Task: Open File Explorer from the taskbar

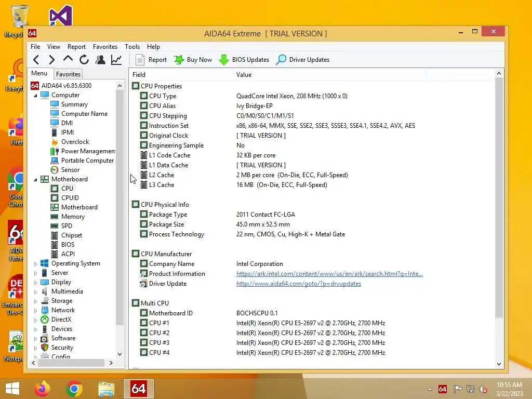Action: (106, 389)
